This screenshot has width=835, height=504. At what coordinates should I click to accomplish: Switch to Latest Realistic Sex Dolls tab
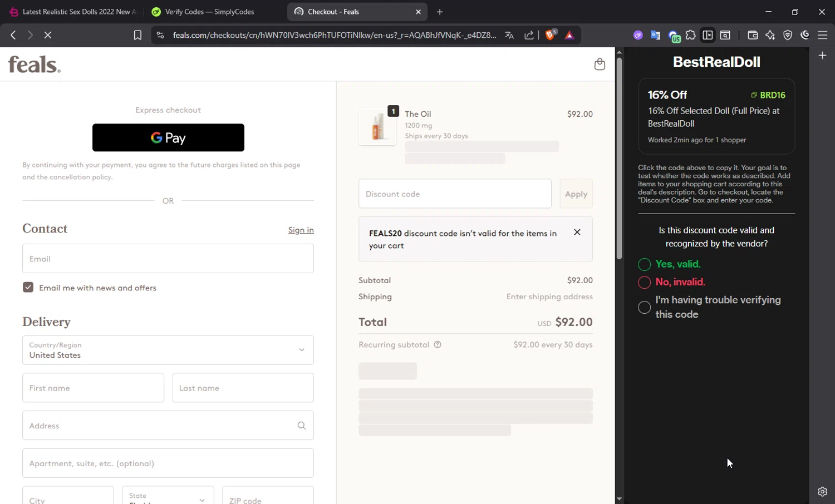pyautogui.click(x=72, y=12)
